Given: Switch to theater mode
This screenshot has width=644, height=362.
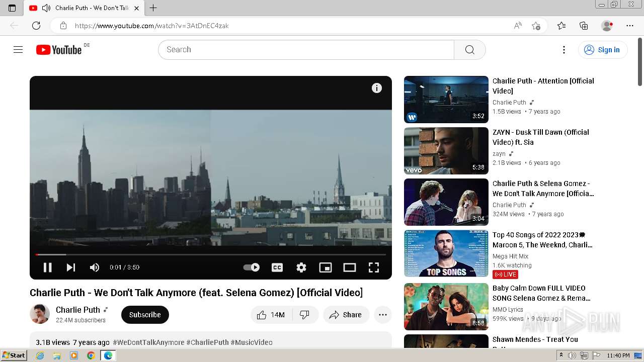Looking at the screenshot, I should tap(350, 267).
